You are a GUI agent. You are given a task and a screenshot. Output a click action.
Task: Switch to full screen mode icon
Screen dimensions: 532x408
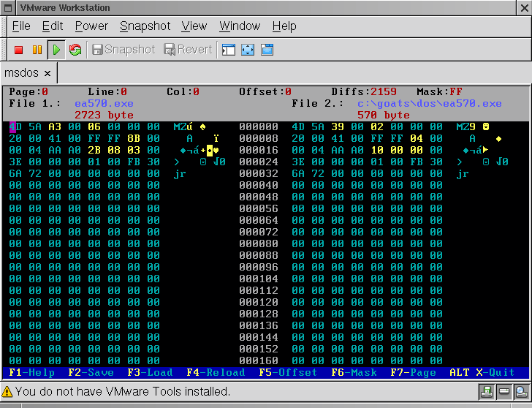248,50
